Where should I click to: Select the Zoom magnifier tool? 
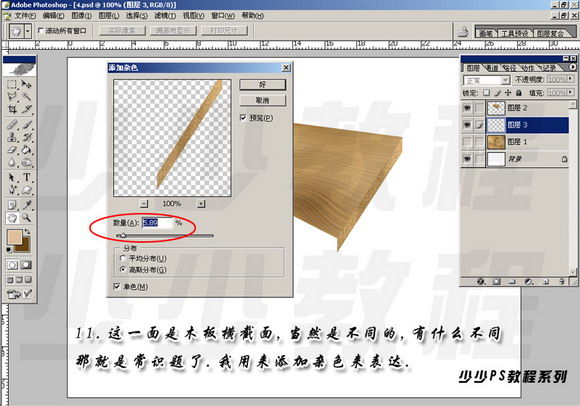(27, 218)
